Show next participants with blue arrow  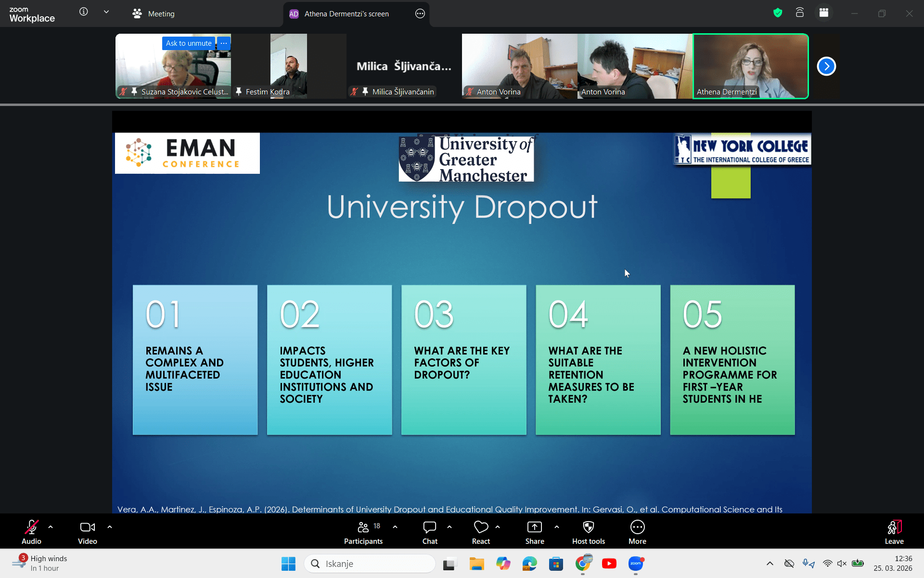pos(826,66)
